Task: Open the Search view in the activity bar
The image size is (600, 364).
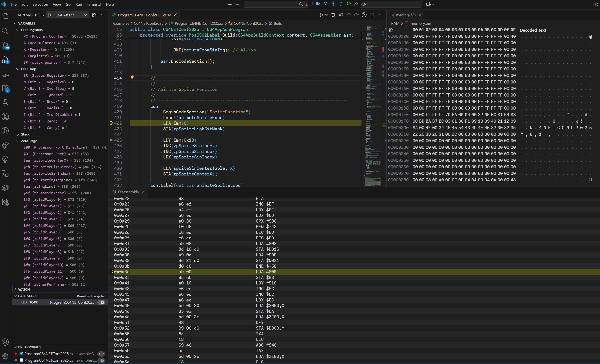Action: pyautogui.click(x=5, y=31)
